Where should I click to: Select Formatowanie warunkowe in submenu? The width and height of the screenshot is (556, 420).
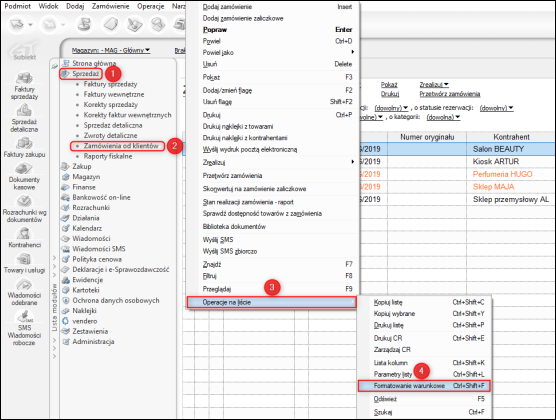coord(424,386)
